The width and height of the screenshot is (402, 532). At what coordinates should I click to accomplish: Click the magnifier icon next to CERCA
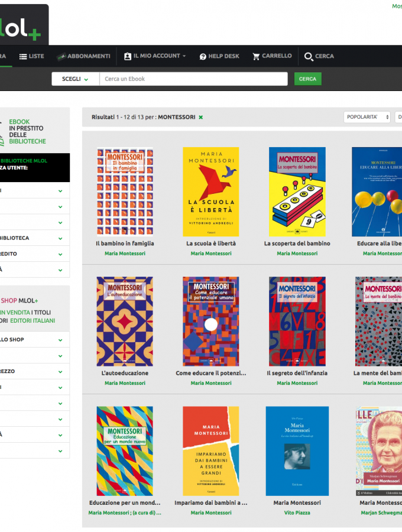tap(309, 57)
